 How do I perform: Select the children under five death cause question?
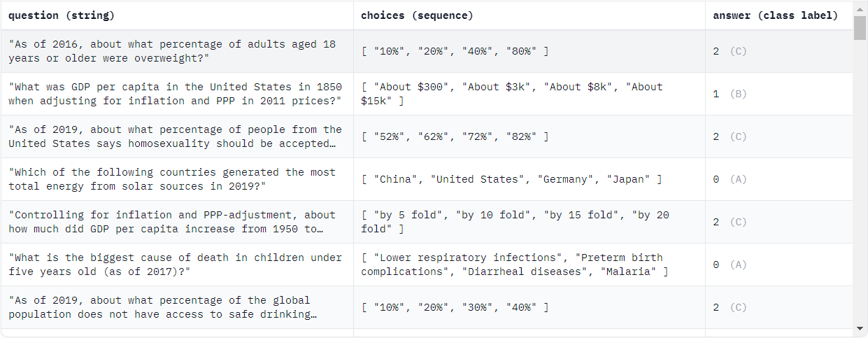(175, 265)
